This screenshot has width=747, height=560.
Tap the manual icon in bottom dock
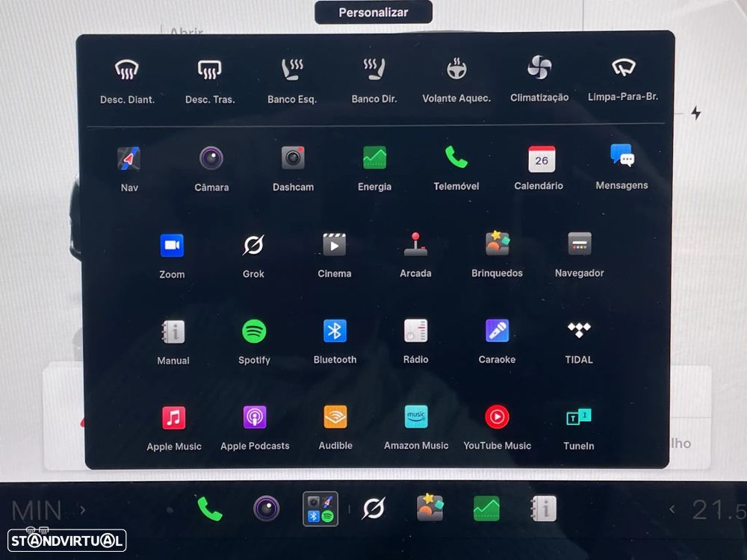(x=543, y=508)
